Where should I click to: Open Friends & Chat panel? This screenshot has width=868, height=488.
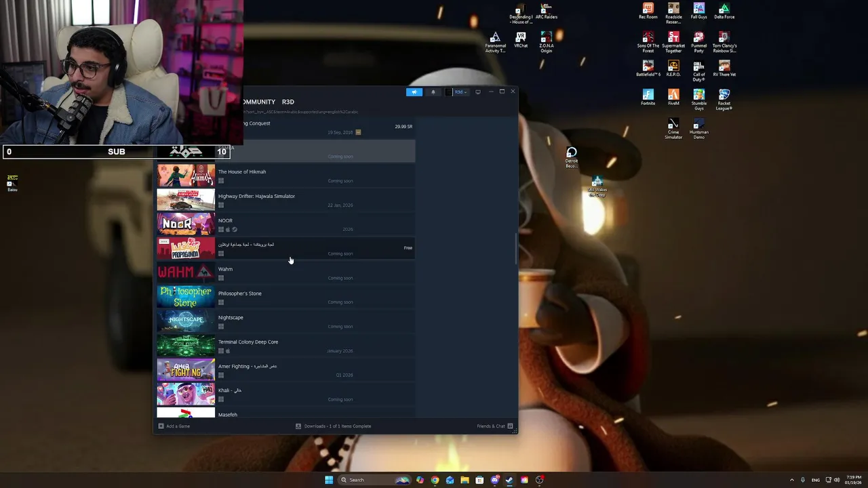point(495,426)
